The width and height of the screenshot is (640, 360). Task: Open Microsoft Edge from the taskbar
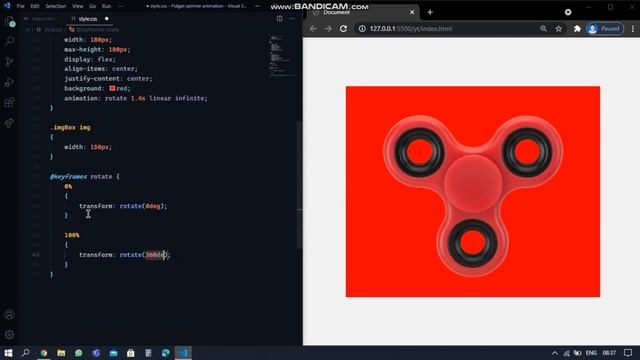pyautogui.click(x=166, y=353)
